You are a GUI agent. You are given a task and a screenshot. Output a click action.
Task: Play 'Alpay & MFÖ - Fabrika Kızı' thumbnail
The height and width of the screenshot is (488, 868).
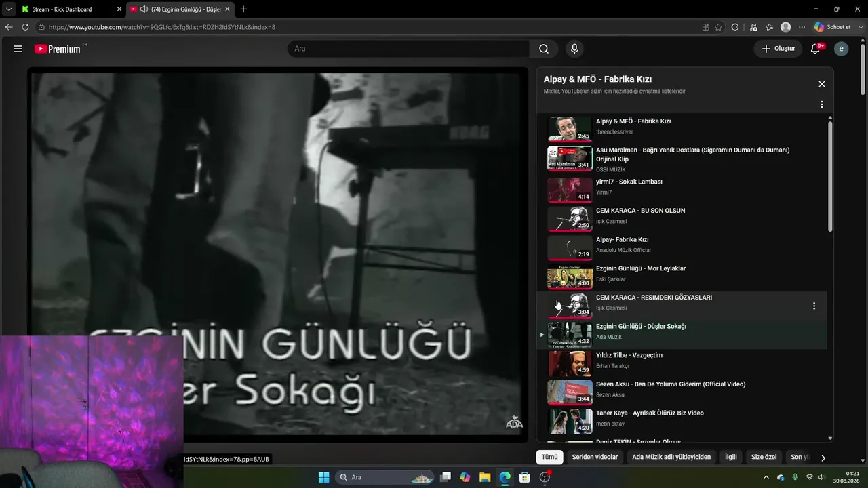pos(570,129)
